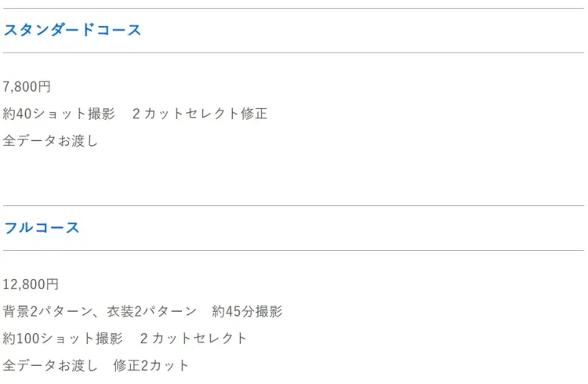Click the top divider above スタンダードコース
This screenshot has width=588, height=384.
tap(294, 9)
